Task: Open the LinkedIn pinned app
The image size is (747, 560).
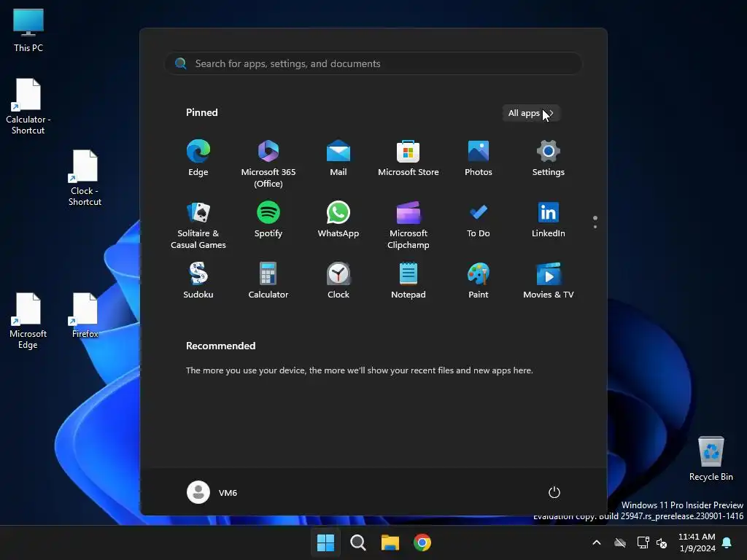Action: click(549, 220)
